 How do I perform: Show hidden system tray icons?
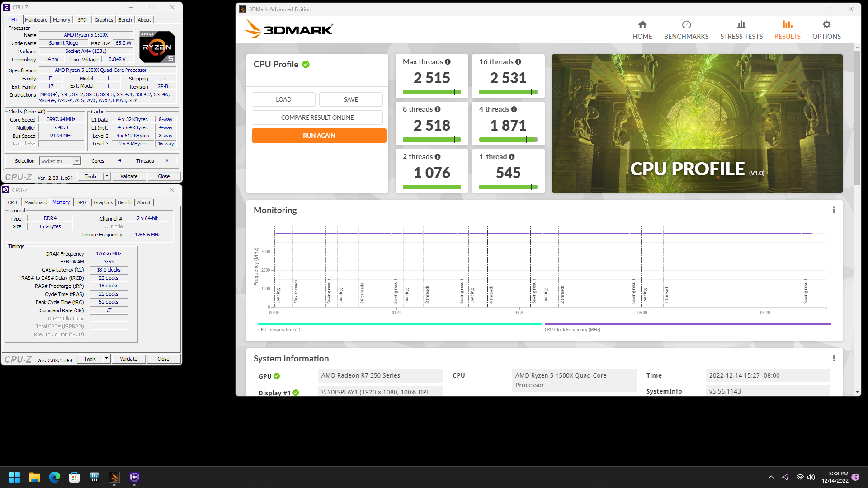[771, 477]
